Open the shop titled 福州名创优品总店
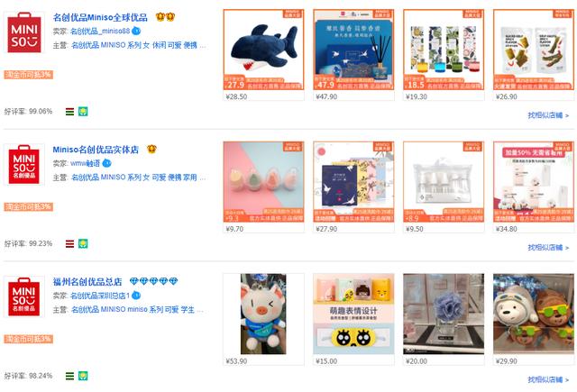This screenshot has width=577, height=392. [87, 282]
